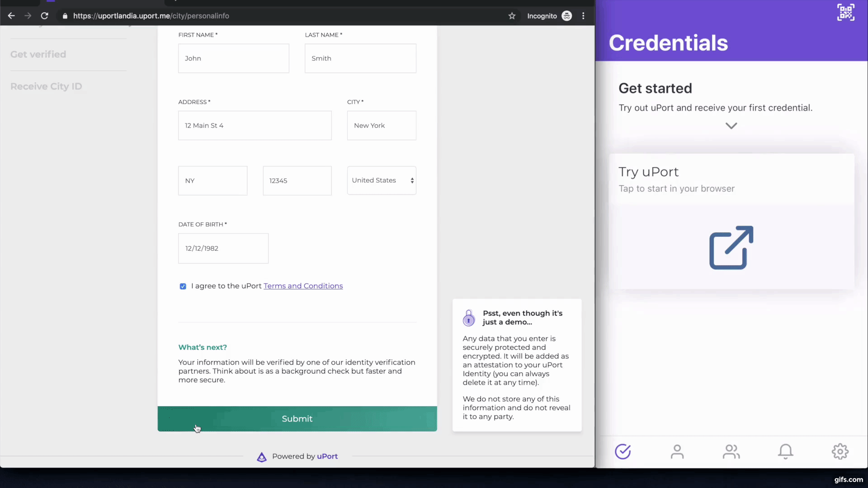Open the United States country dropdown

coord(382,180)
